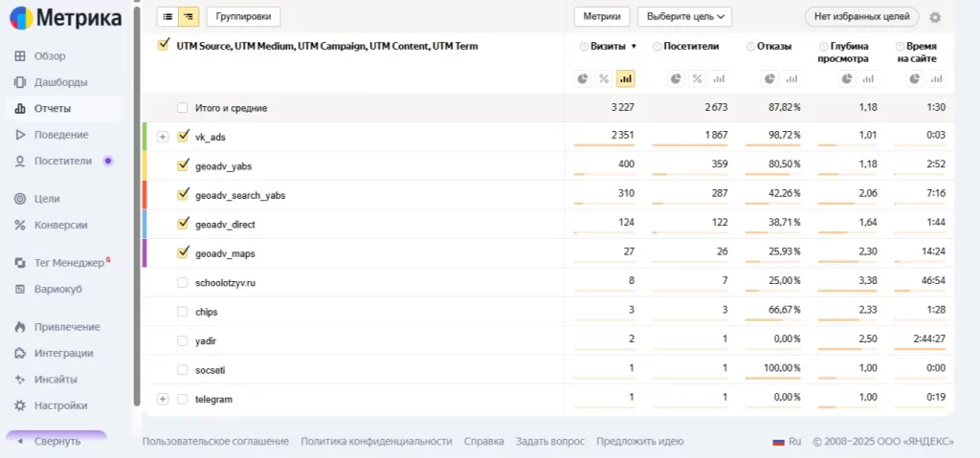Click the Метрики button
The image size is (980, 458).
(602, 16)
